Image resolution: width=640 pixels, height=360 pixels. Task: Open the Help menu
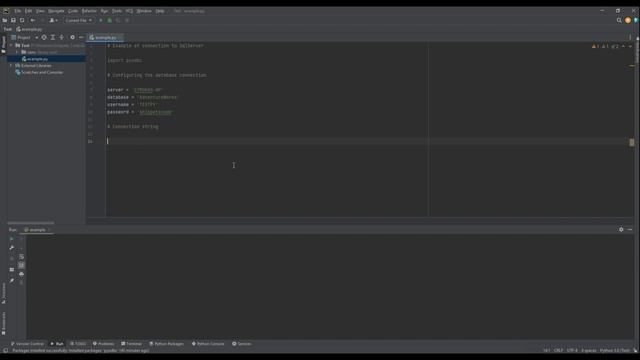[160, 11]
